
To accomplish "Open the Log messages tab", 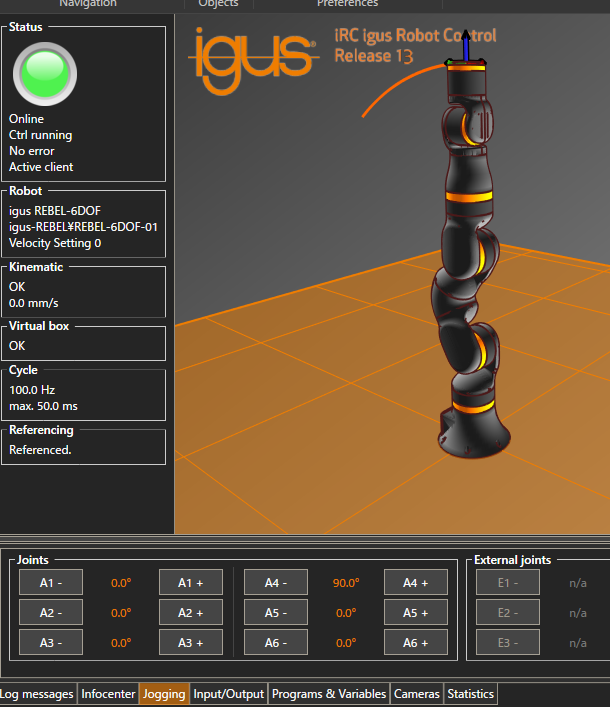I will [37, 694].
